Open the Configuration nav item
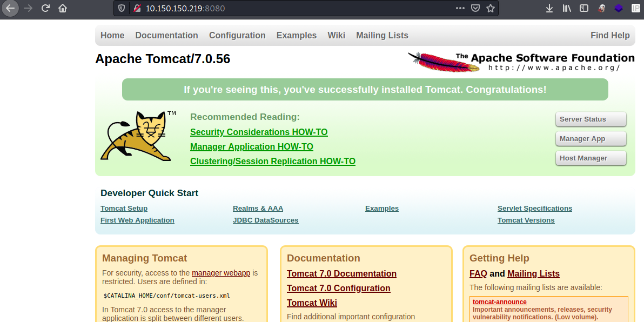This screenshot has width=644, height=322. (x=237, y=35)
